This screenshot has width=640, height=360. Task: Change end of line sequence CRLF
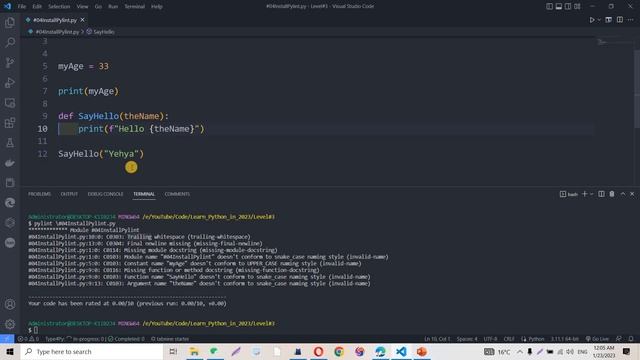[509, 339]
